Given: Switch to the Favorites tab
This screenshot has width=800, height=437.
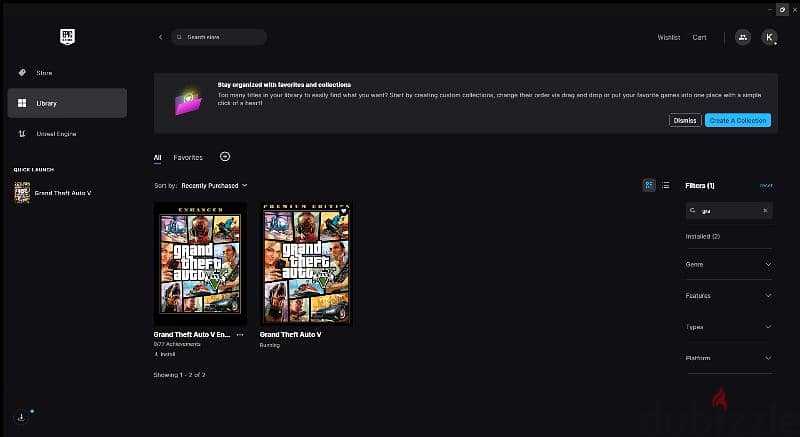Looking at the screenshot, I should tap(188, 158).
